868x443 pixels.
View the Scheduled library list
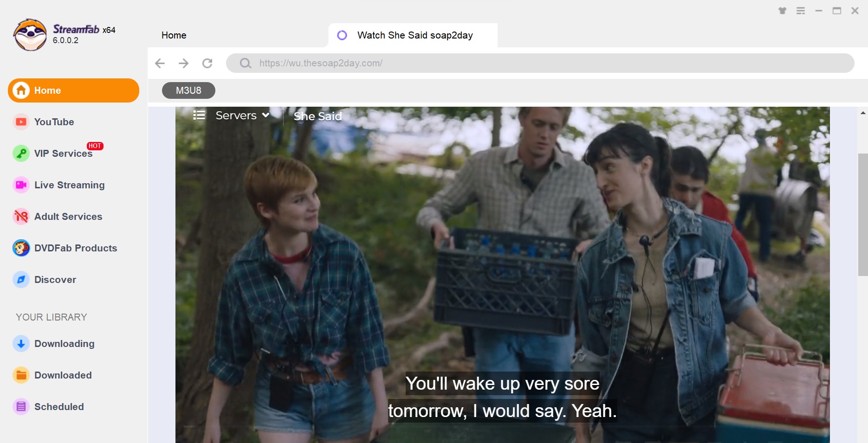tap(59, 407)
